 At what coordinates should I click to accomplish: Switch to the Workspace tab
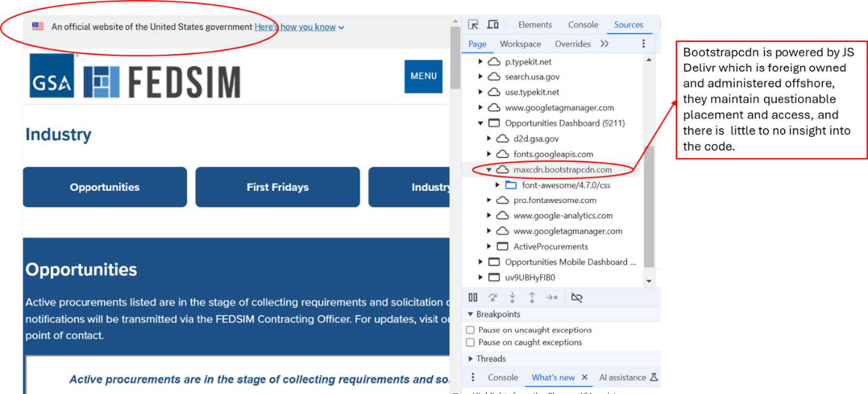[521, 44]
